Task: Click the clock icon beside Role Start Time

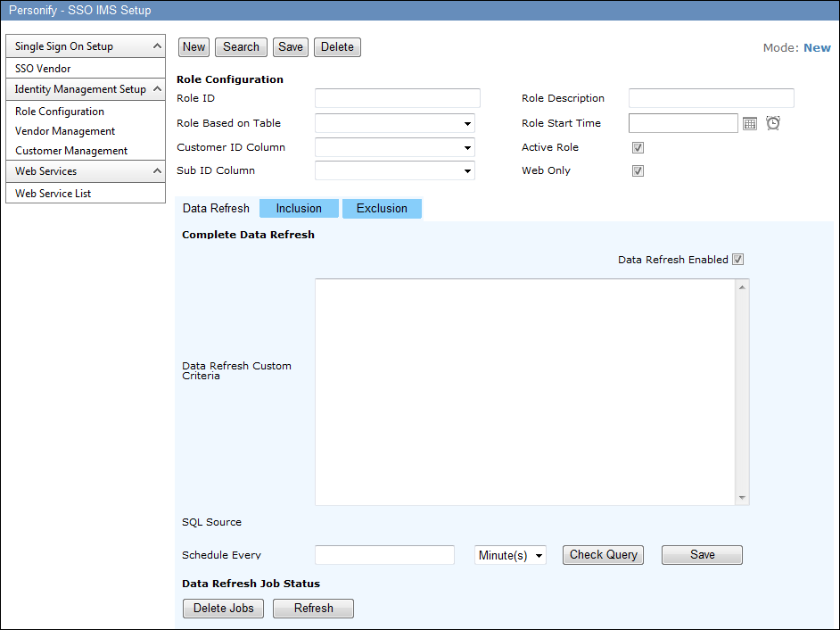Action: (x=773, y=123)
